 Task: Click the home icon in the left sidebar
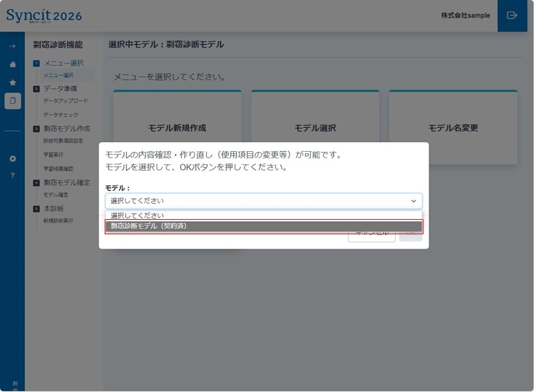pyautogui.click(x=12, y=65)
